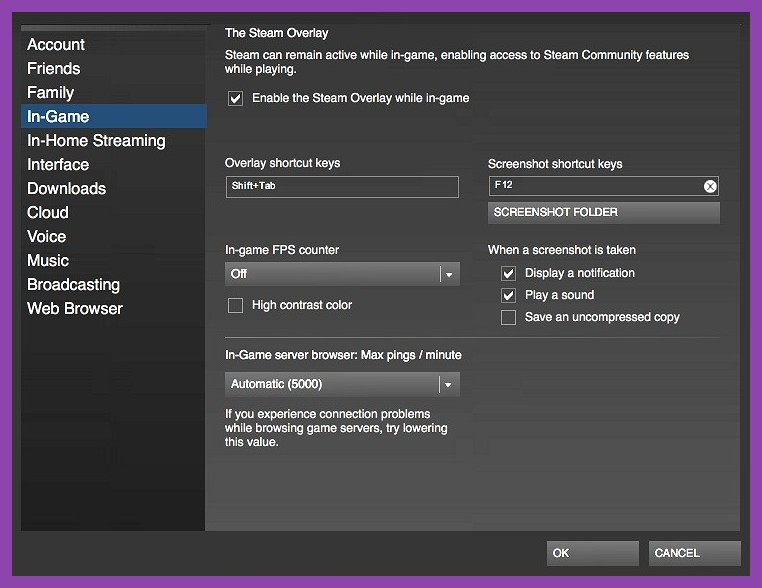Confirm settings with OK
Screen dimensions: 762x588
click(x=593, y=553)
